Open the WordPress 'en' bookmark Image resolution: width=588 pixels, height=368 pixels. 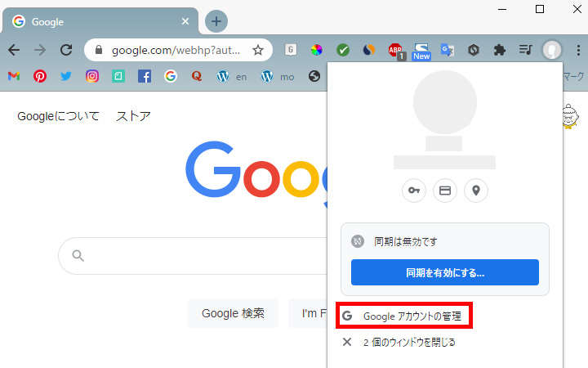pyautogui.click(x=232, y=77)
